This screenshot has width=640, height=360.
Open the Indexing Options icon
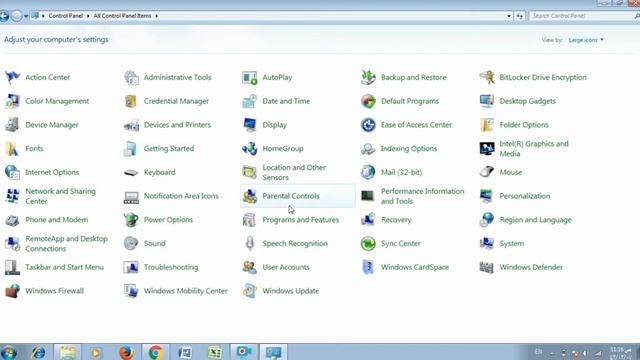pos(368,149)
